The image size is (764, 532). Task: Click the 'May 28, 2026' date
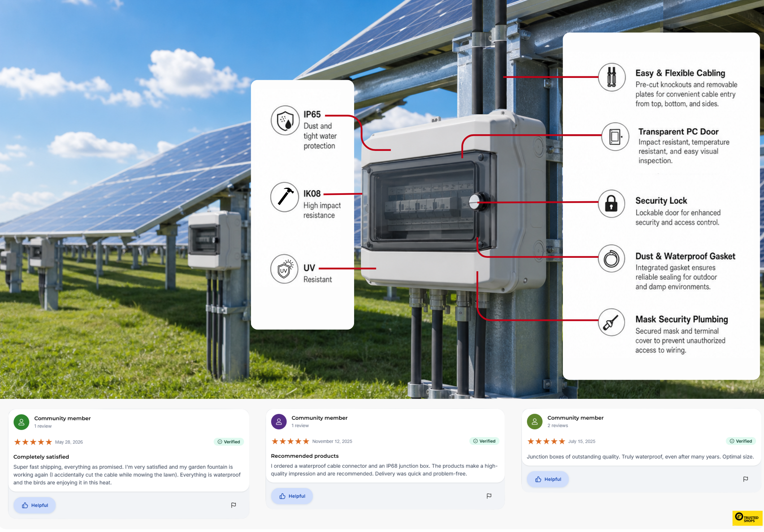[x=69, y=442]
